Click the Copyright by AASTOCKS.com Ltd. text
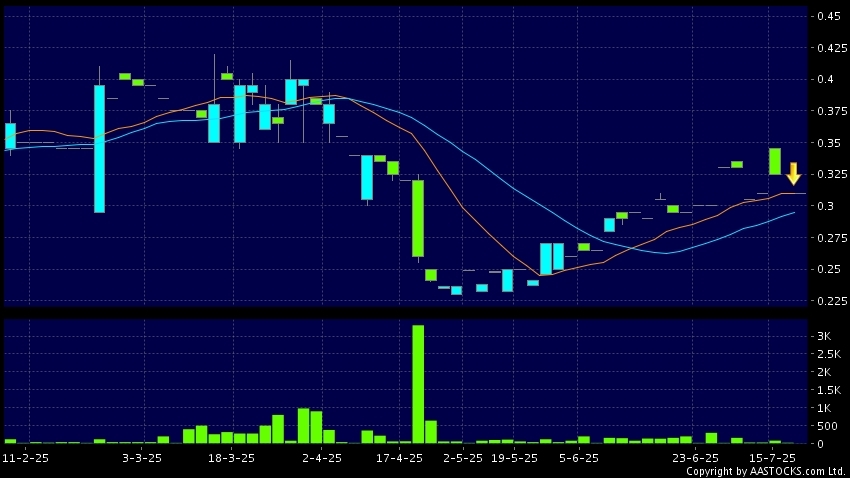Screen dimensions: 850x478 766,471
